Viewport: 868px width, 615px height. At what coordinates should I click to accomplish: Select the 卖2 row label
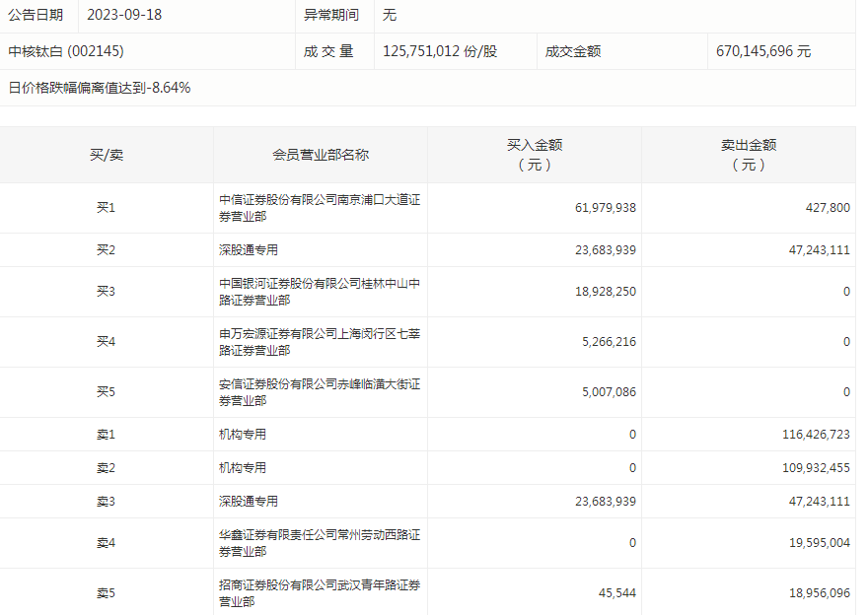tap(106, 468)
